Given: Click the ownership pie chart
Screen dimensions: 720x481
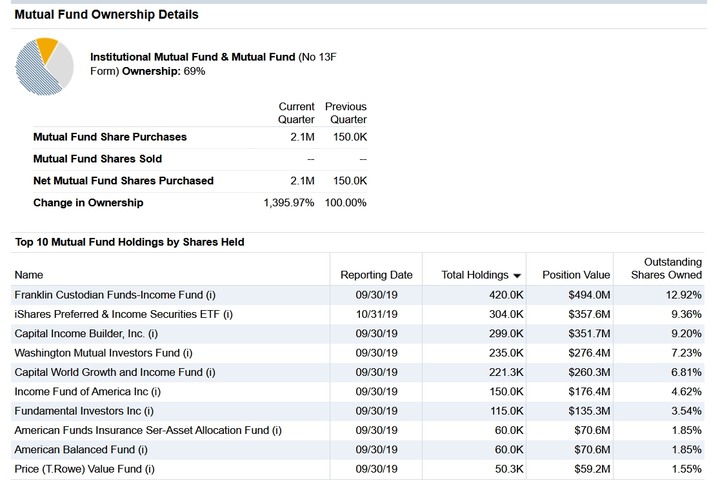Looking at the screenshot, I should coord(44,67).
